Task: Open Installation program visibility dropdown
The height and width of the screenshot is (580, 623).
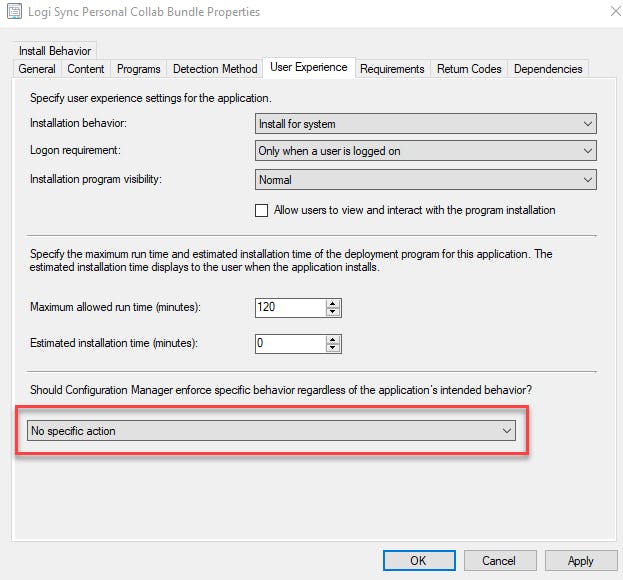Action: pos(426,180)
